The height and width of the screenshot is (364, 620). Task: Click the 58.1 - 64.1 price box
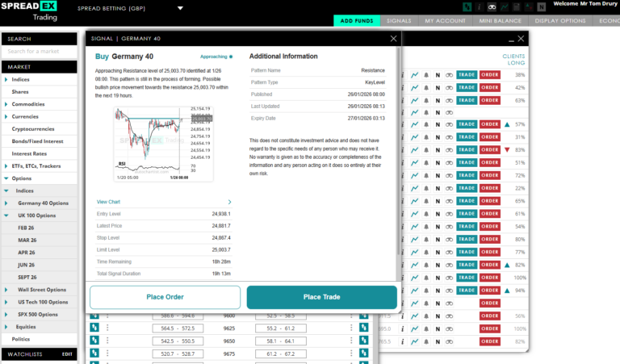(281, 341)
